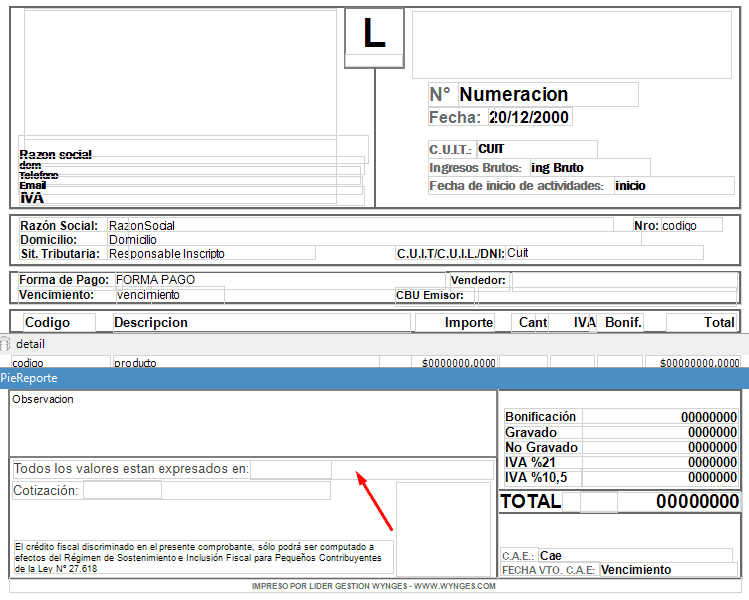Select the large letter L box
The image size is (749, 600).
[x=374, y=37]
